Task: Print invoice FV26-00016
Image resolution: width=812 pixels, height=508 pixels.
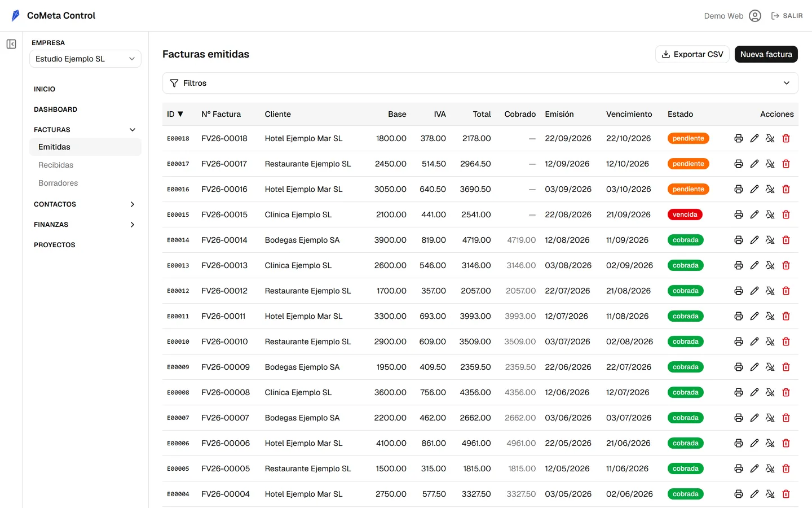Action: tap(739, 189)
